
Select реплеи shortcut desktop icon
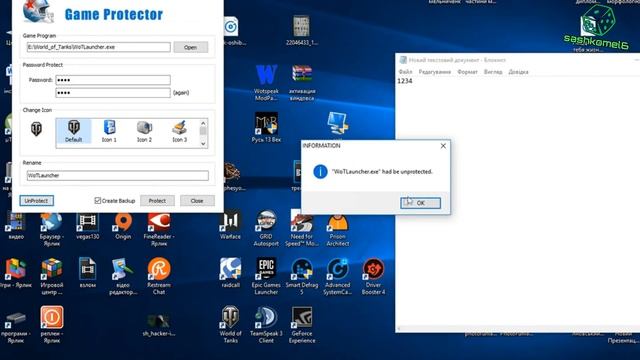point(51,324)
